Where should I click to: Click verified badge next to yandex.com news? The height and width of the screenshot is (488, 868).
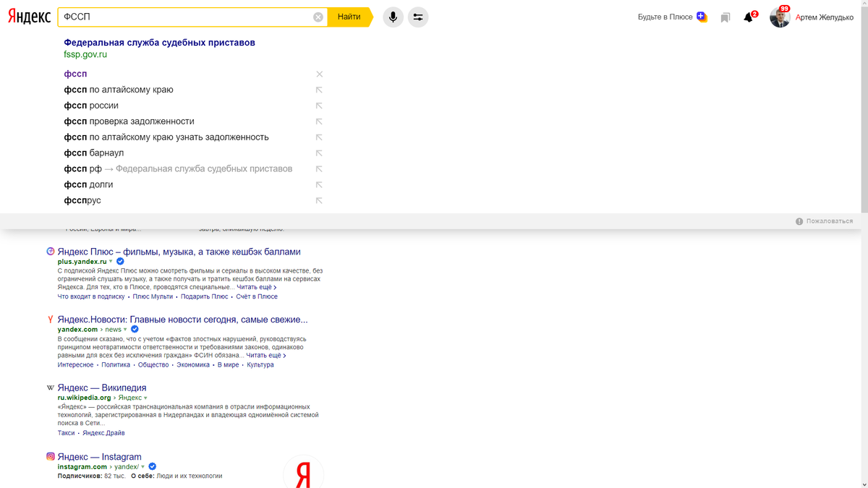(135, 329)
